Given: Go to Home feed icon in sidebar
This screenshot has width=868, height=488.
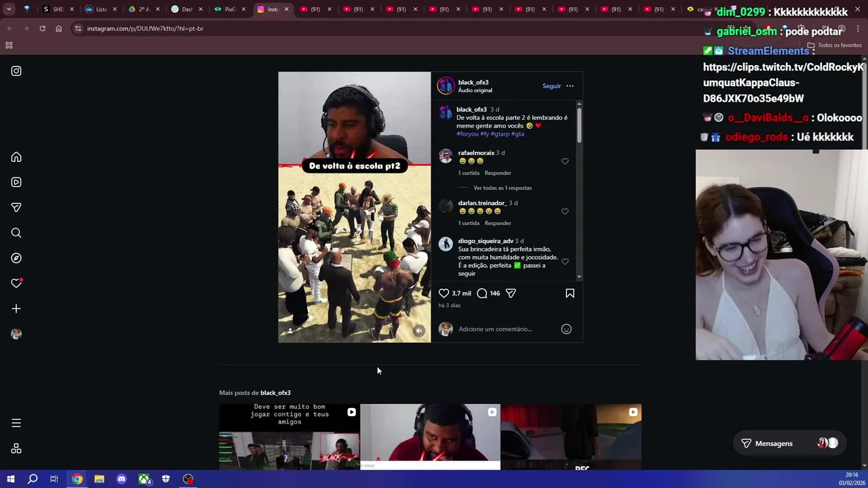Looking at the screenshot, I should pyautogui.click(x=16, y=157).
